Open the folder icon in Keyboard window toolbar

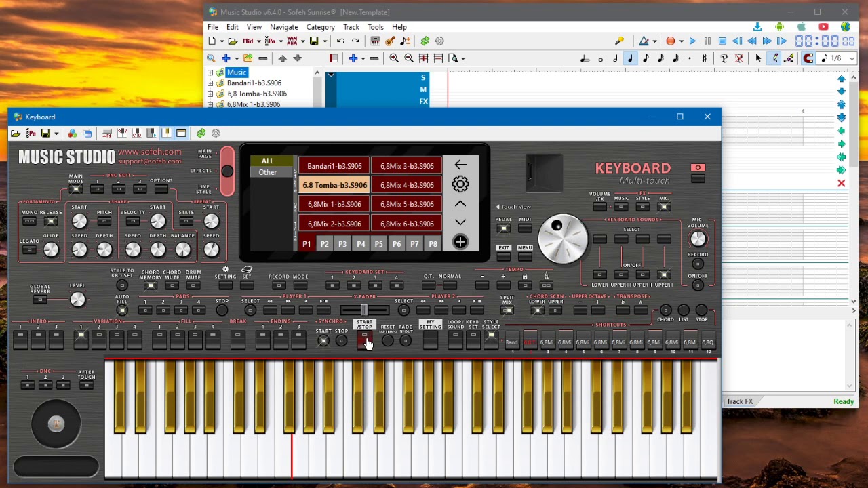[x=16, y=134]
